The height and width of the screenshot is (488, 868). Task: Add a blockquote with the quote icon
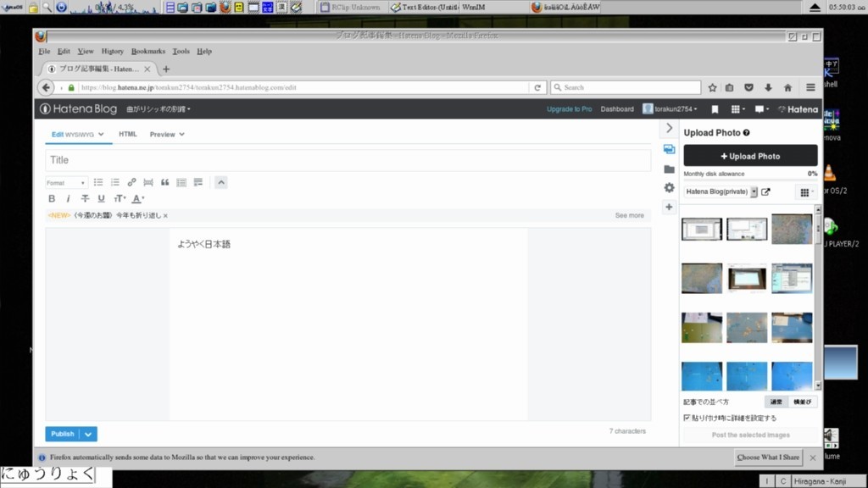[x=165, y=183]
